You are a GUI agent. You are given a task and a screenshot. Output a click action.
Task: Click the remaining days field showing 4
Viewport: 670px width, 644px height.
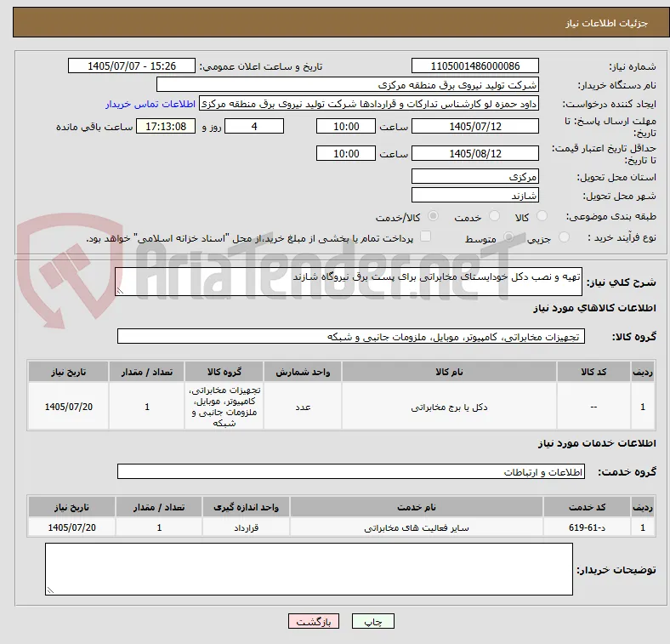pyautogui.click(x=254, y=126)
